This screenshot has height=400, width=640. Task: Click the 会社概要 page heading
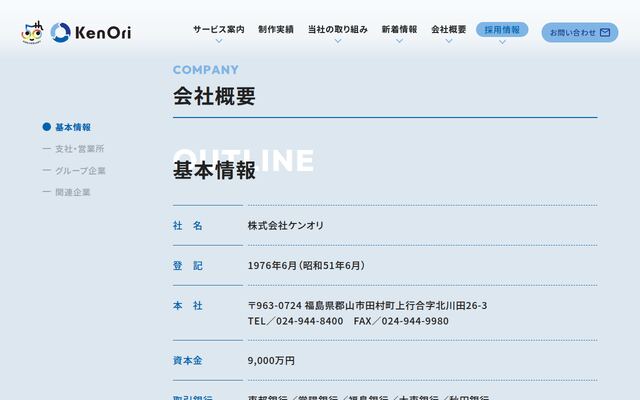pyautogui.click(x=214, y=96)
